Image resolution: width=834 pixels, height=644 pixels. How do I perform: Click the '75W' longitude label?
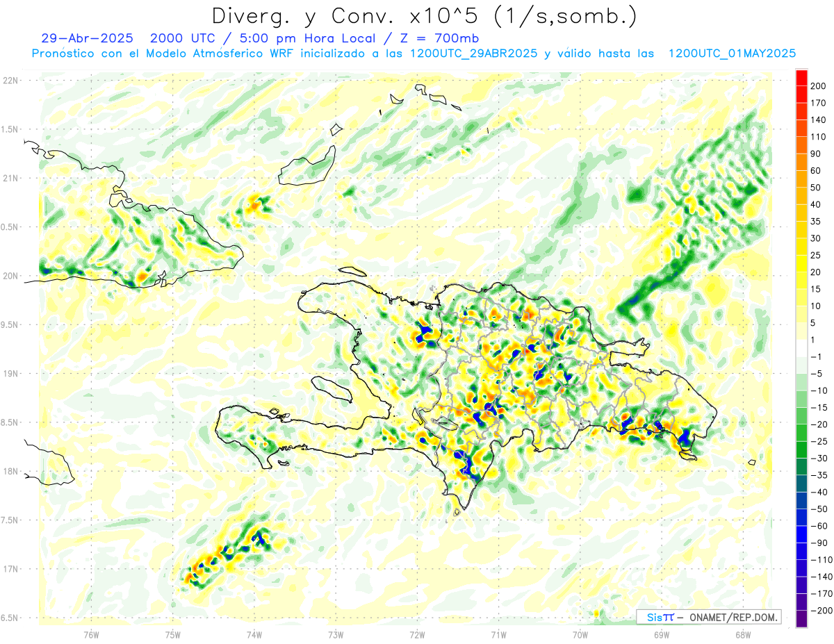point(173,634)
